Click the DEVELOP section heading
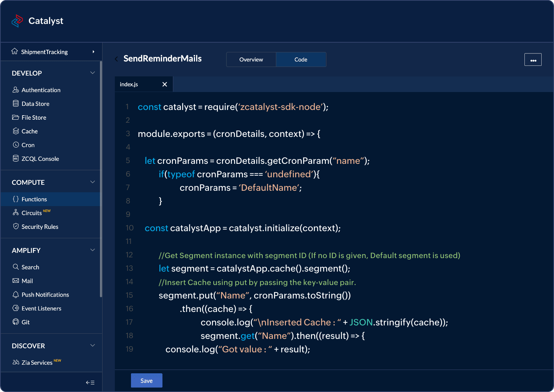The width and height of the screenshot is (554, 392). point(27,73)
